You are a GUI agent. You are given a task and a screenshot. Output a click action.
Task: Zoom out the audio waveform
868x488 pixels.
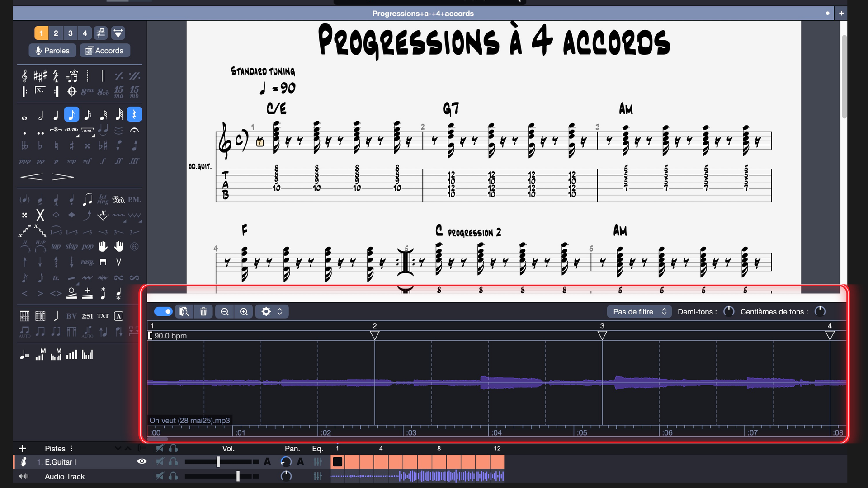(x=225, y=312)
